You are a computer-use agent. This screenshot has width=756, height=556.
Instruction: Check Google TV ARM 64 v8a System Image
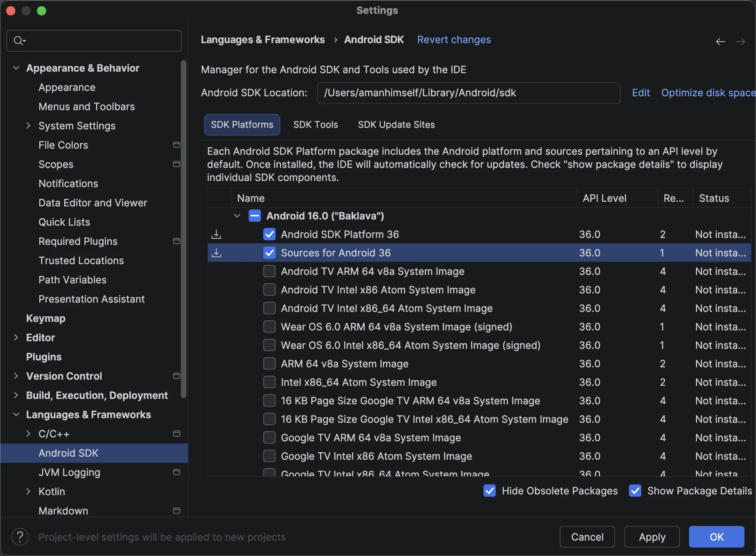click(269, 437)
